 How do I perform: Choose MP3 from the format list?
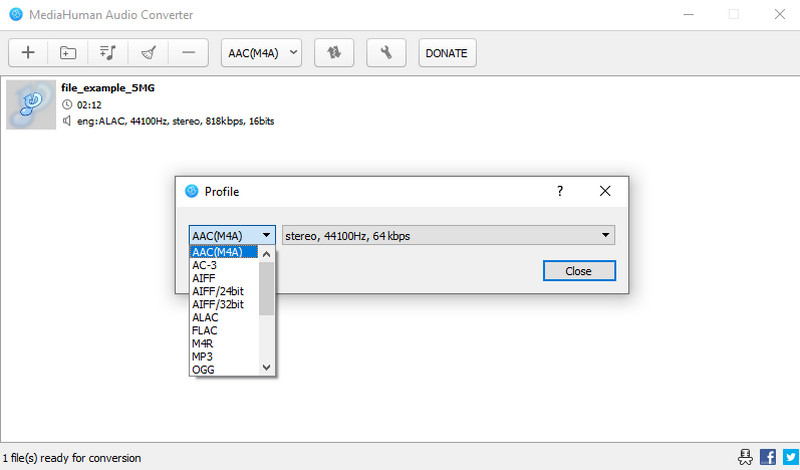click(224, 357)
